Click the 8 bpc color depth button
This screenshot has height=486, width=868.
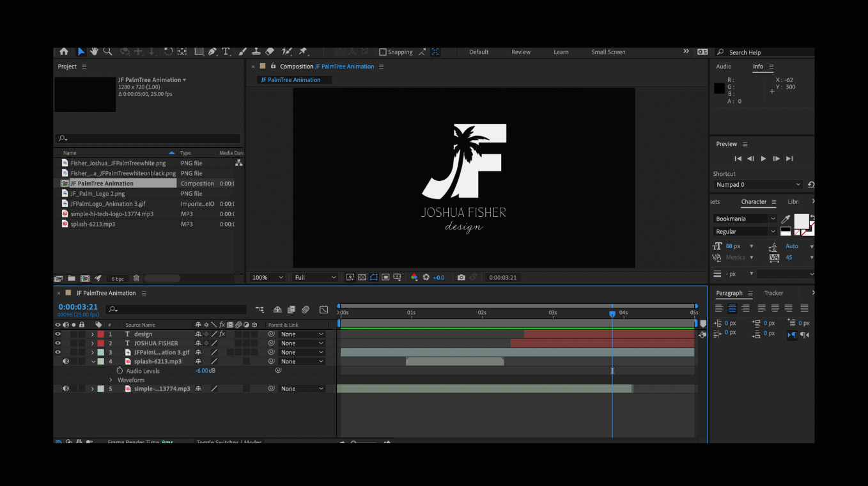(x=118, y=279)
